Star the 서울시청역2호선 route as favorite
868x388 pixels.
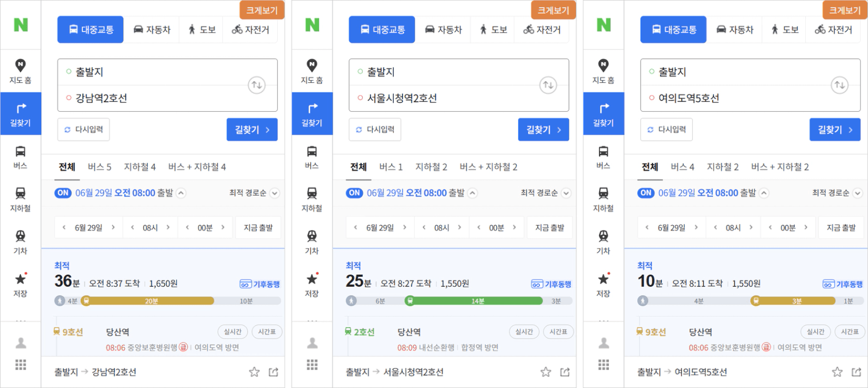coord(546,372)
